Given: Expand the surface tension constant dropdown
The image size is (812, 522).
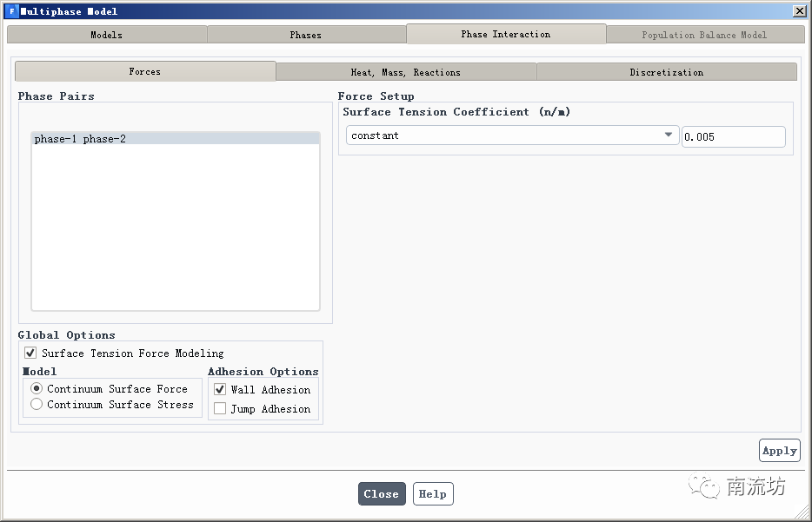Looking at the screenshot, I should pos(669,135).
